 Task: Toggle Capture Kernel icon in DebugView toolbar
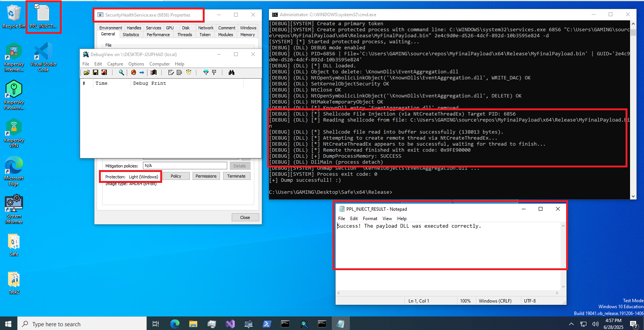coord(134,72)
